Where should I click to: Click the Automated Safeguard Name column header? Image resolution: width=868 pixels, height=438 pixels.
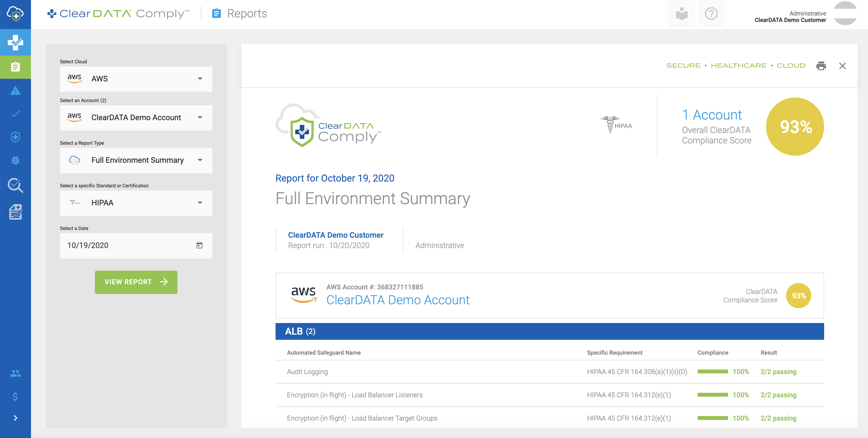click(x=323, y=352)
